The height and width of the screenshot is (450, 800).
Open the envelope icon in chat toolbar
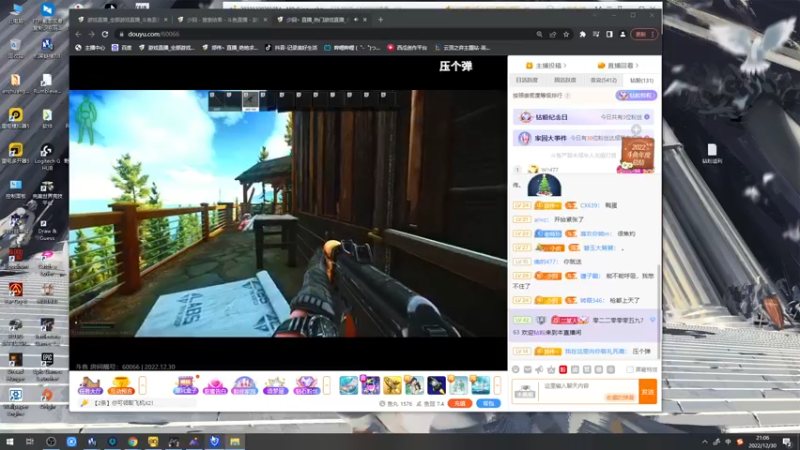528,369
